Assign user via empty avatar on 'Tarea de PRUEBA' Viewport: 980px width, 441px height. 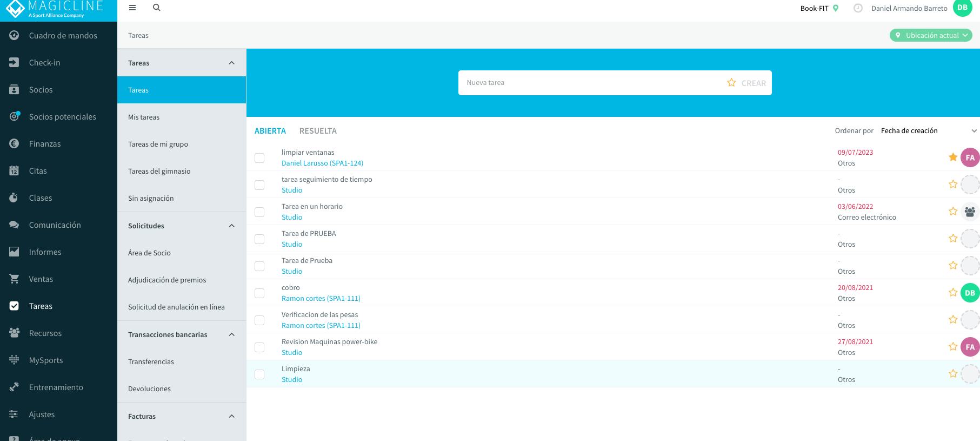point(970,239)
